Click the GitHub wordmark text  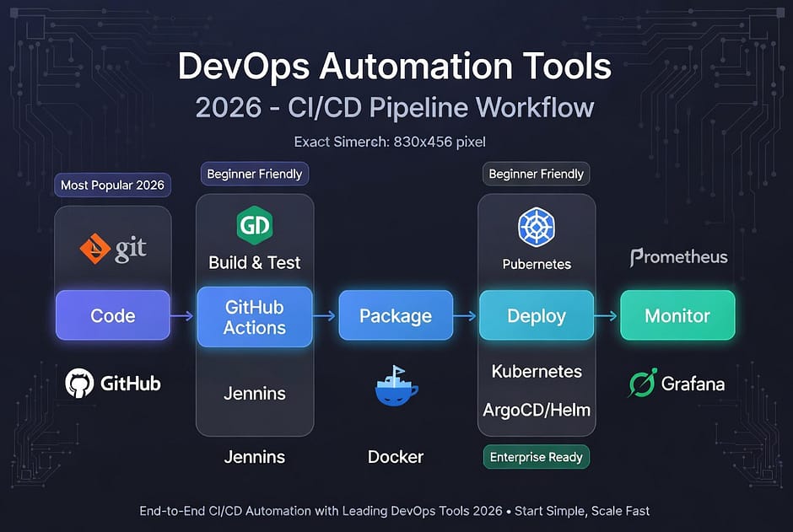pos(131,384)
